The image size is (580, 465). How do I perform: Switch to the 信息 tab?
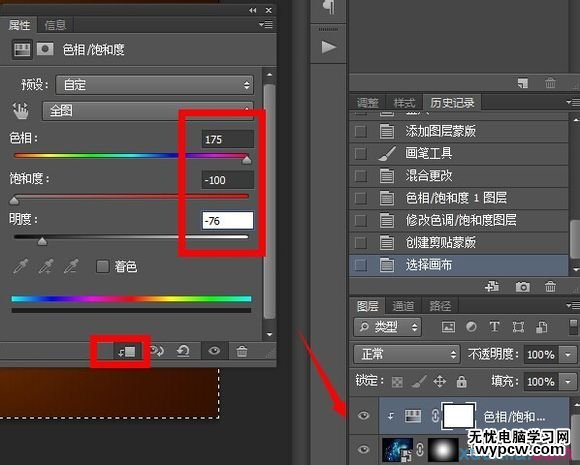tap(55, 25)
